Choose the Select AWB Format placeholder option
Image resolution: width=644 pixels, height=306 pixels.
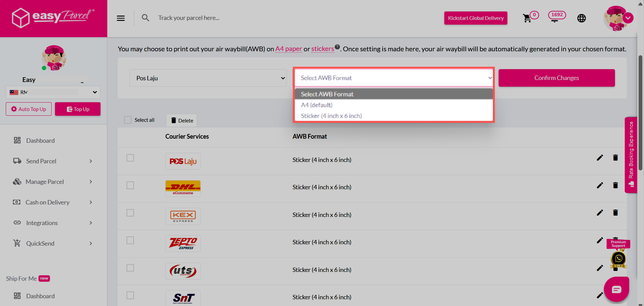(x=394, y=94)
